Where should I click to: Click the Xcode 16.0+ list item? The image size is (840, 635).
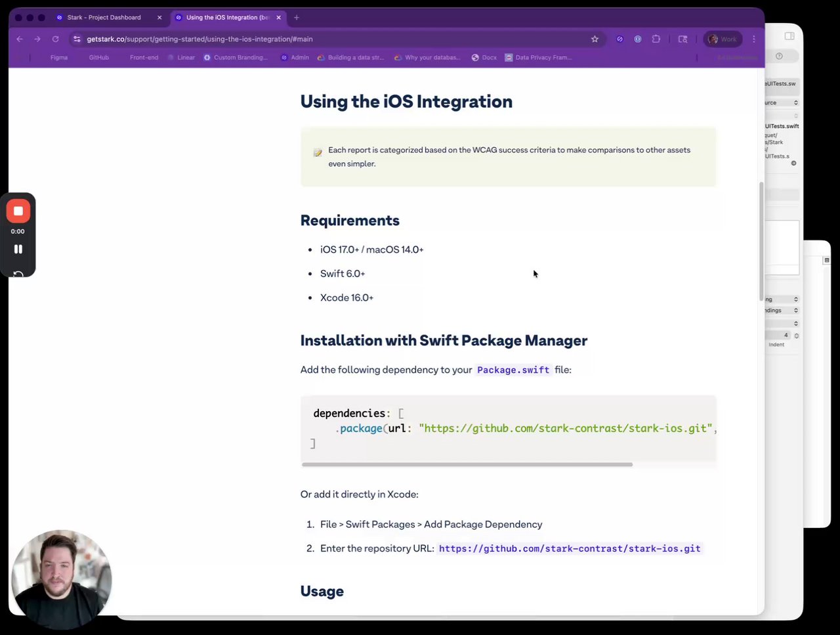click(346, 297)
